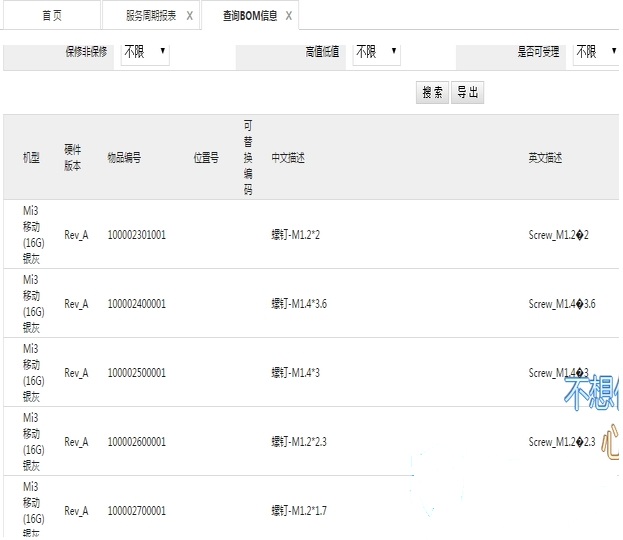The height and width of the screenshot is (540, 623).
Task: Close the 服务周期报表 tab
Action: [x=190, y=16]
